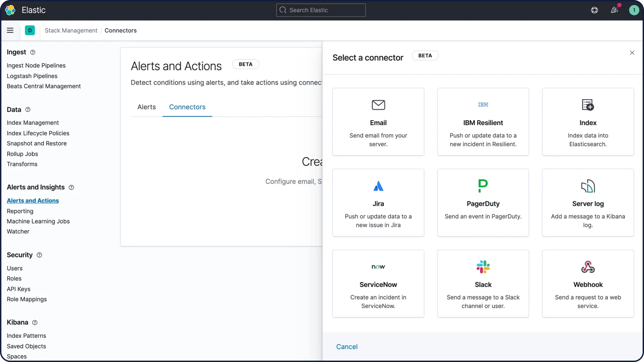Open the newsfeed notifications icon

(614, 10)
